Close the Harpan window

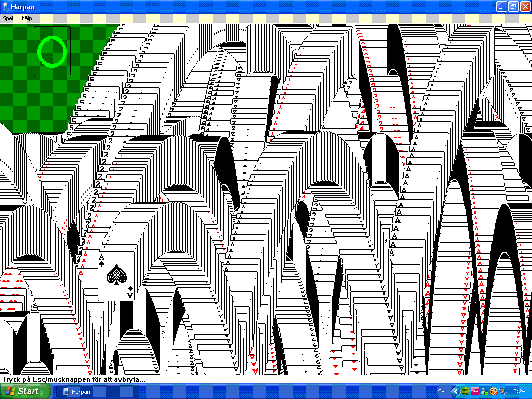(525, 7)
